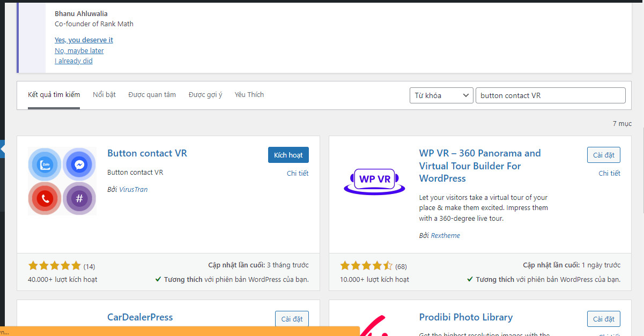Screen dimensions: 644x336
Task: Click the hashtag icon in Button contact VR thumbnail
Action: click(79, 198)
